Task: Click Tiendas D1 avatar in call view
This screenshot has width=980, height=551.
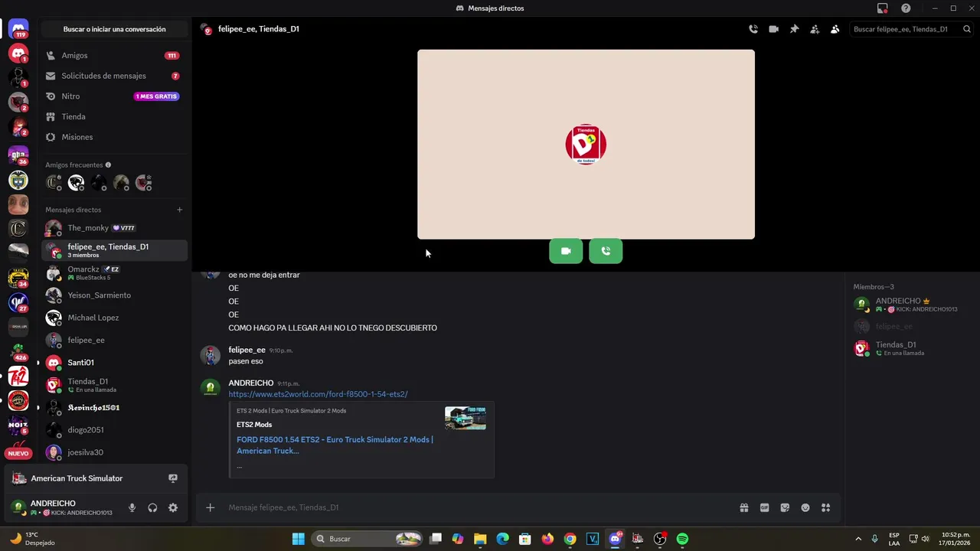Action: coord(586,145)
